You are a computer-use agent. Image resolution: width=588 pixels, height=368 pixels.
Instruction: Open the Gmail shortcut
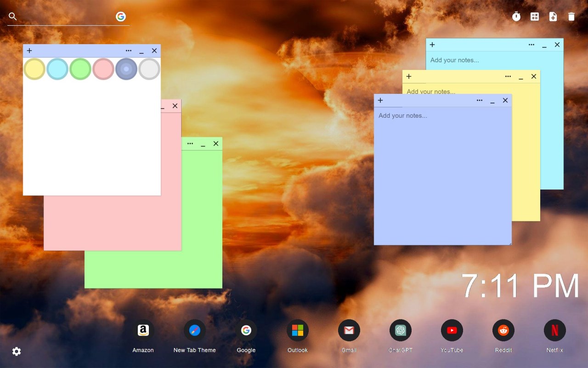pyautogui.click(x=349, y=330)
